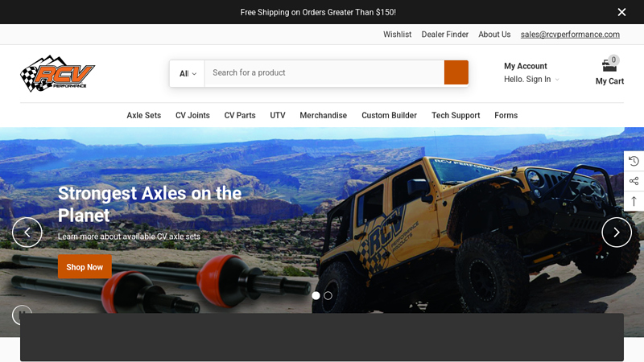Select the second carousel dot indicator

pyautogui.click(x=328, y=296)
